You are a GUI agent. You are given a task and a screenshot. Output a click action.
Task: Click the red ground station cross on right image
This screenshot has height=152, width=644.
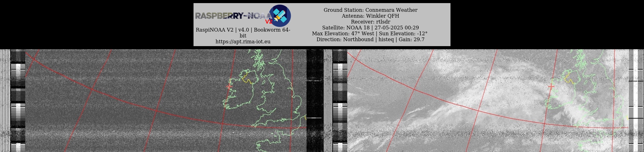551,87
